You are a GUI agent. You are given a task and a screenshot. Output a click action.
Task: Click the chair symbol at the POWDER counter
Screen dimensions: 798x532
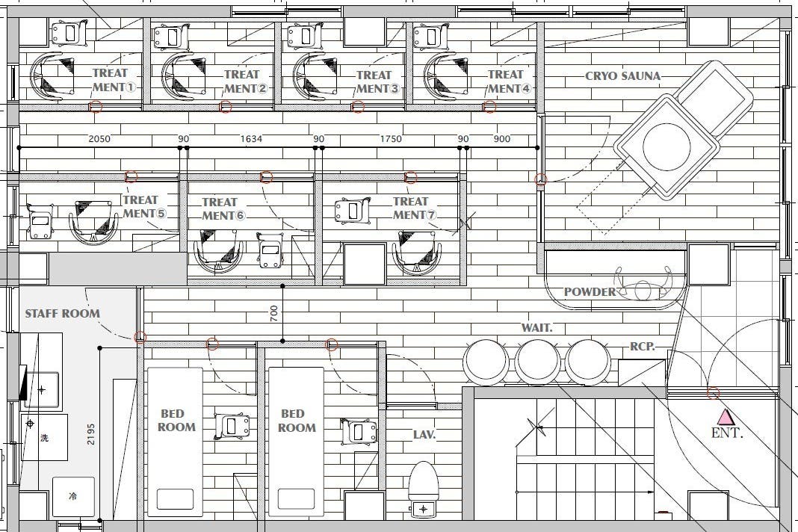point(643,285)
